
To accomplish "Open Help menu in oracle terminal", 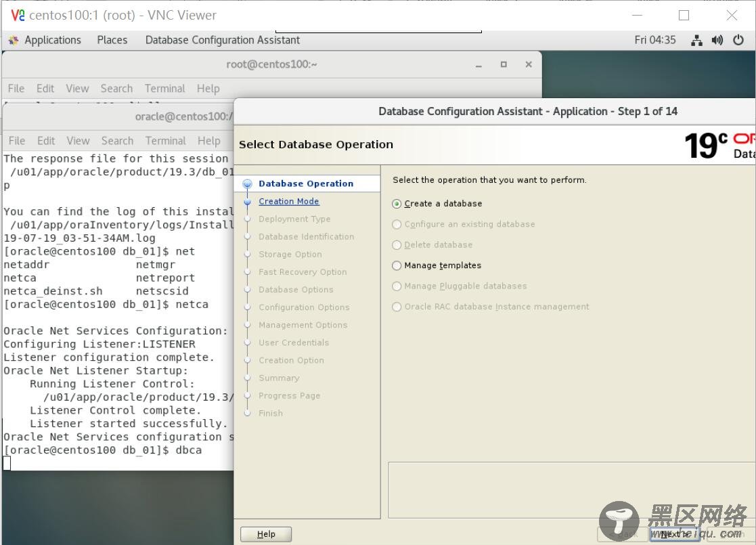I will coord(209,141).
